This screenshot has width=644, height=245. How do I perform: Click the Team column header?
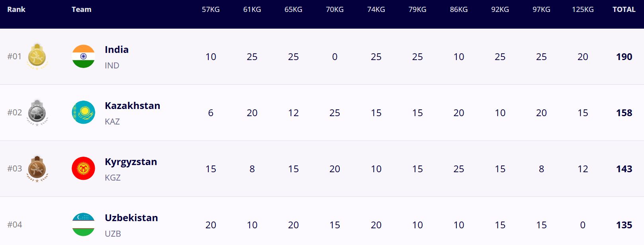click(x=81, y=10)
